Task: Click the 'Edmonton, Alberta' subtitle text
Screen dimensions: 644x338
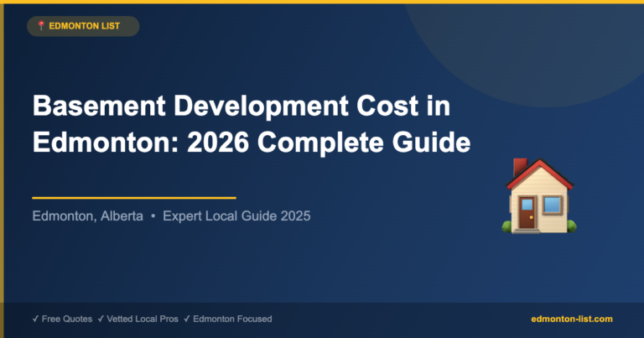Action: tap(88, 216)
